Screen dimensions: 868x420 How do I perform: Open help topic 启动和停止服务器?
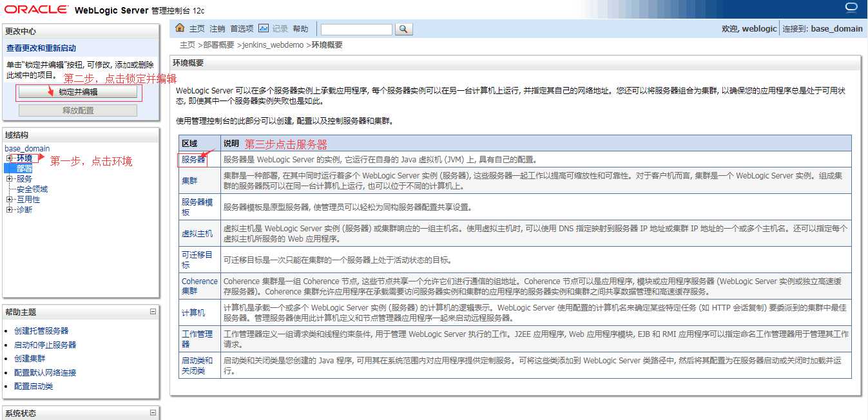tap(45, 345)
